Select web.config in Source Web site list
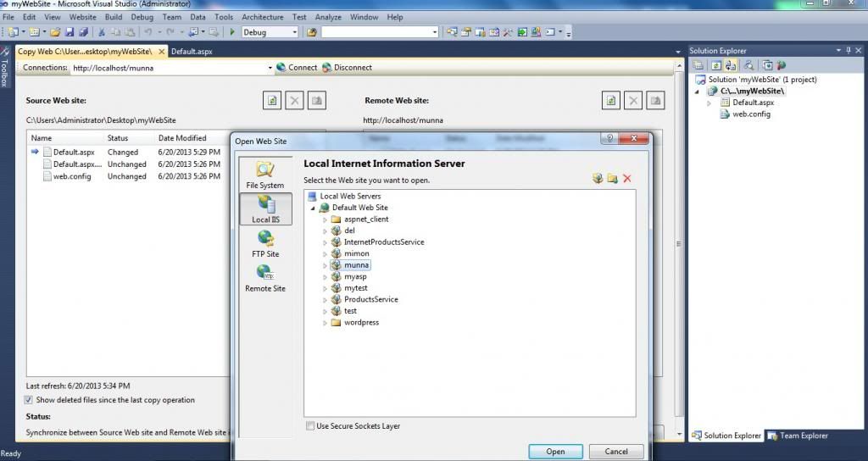Viewport: 868px width, 461px height. [72, 176]
